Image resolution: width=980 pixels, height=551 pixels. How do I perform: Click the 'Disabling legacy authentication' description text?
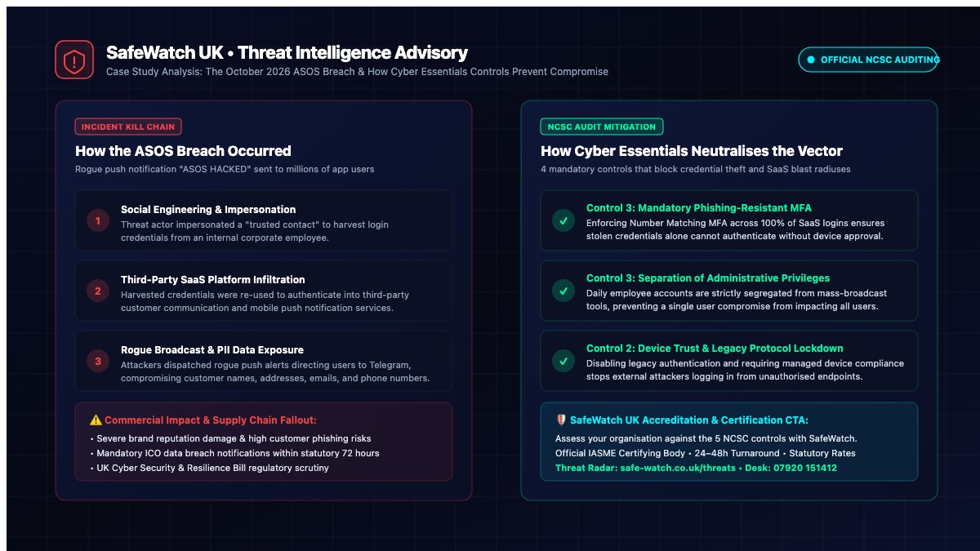[x=745, y=370]
